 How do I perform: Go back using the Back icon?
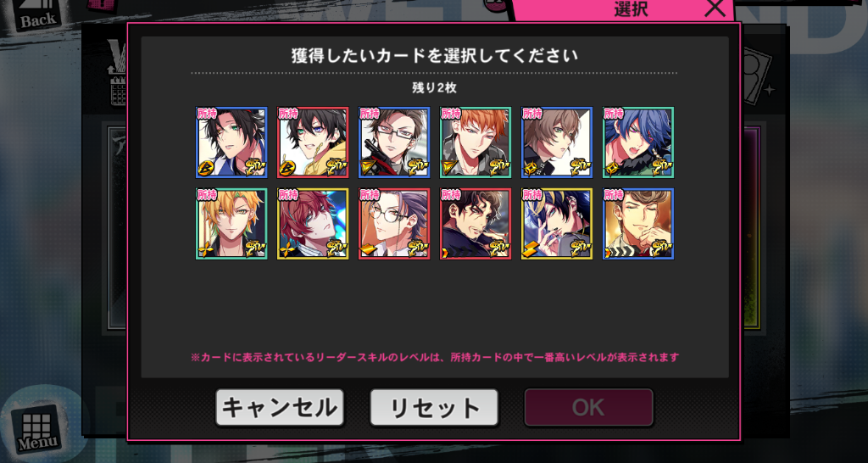(x=37, y=14)
